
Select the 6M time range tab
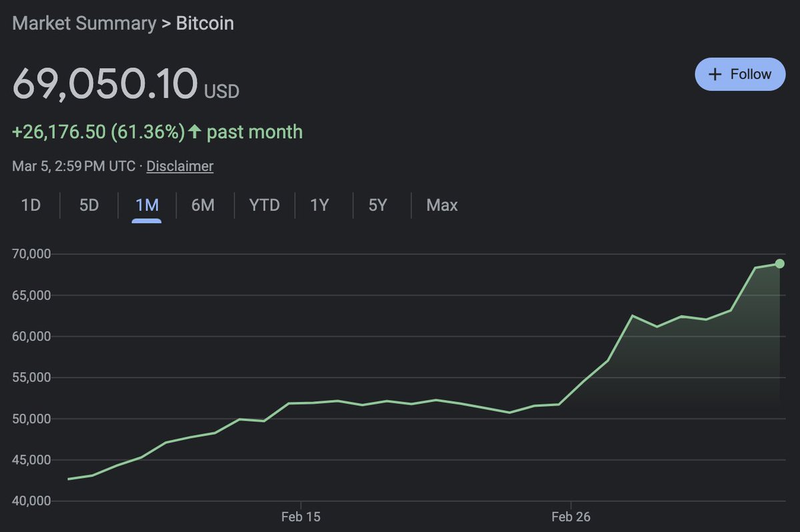click(x=203, y=205)
